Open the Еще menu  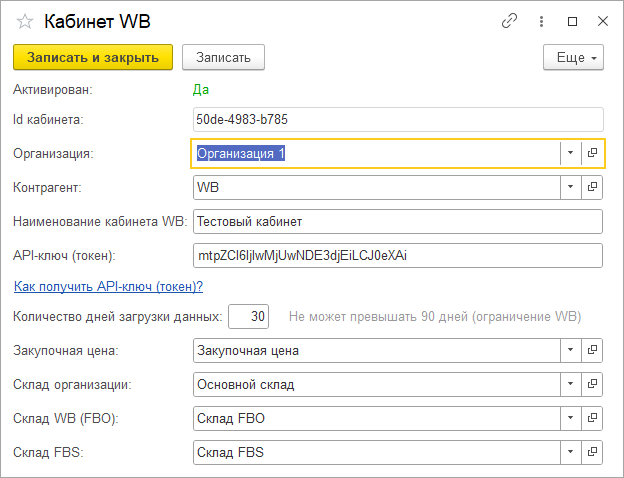click(573, 57)
